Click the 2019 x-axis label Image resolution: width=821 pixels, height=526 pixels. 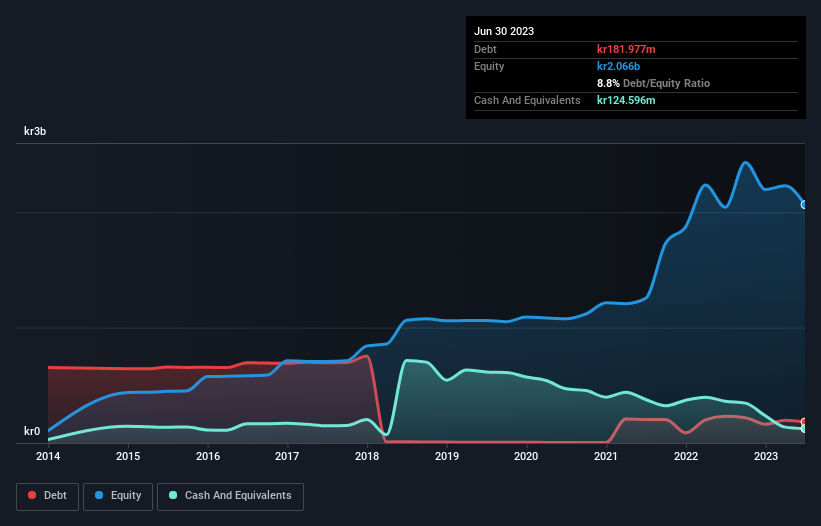pyautogui.click(x=447, y=456)
